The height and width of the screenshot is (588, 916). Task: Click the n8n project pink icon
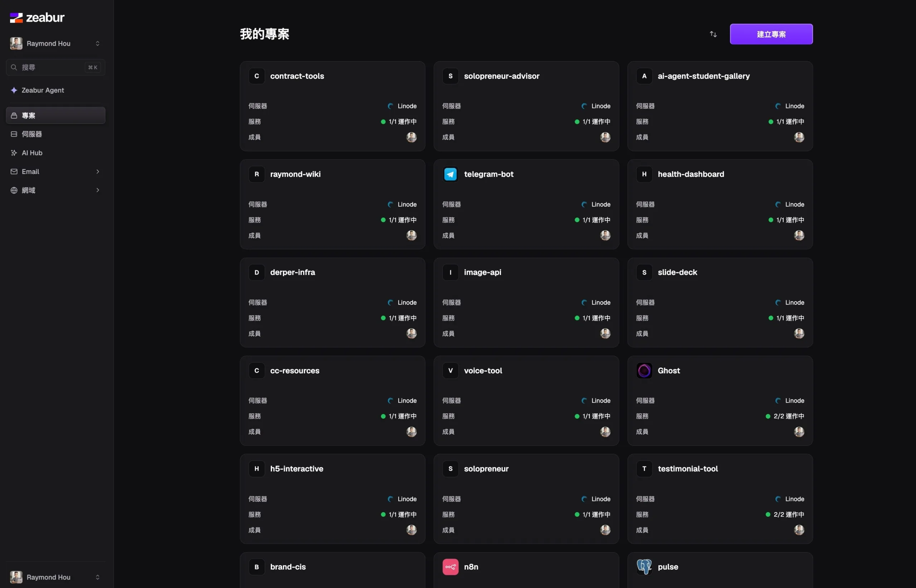pos(450,567)
